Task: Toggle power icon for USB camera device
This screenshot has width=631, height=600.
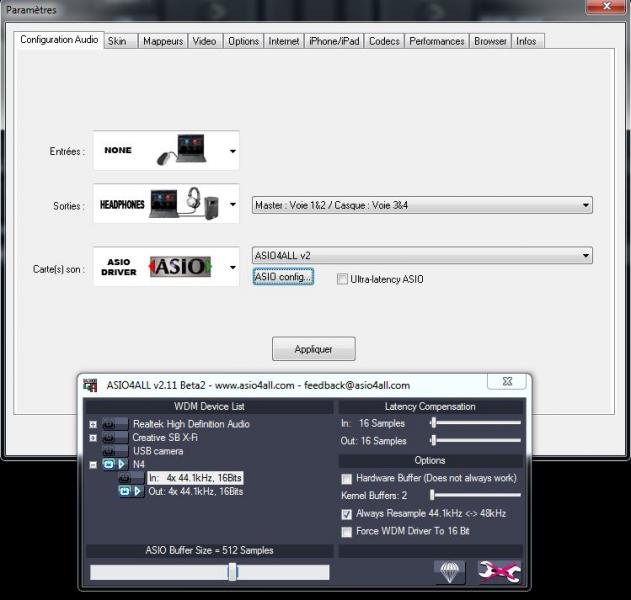Action: (x=109, y=451)
